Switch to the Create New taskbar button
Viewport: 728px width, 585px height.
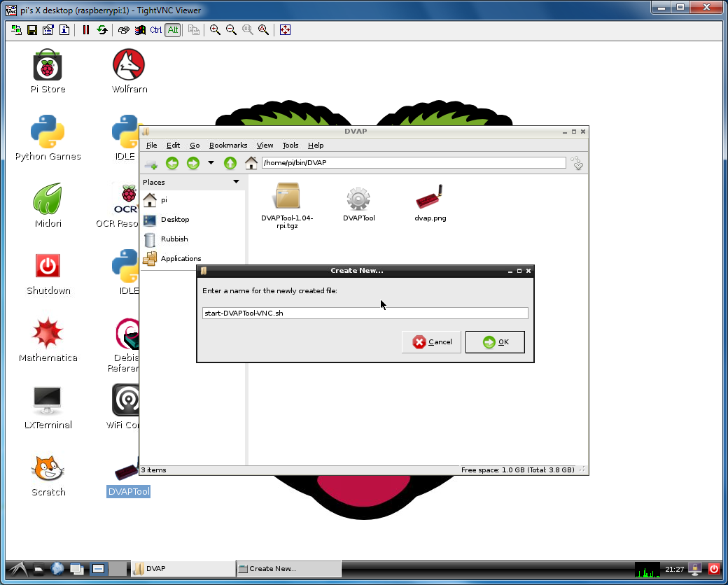[x=289, y=569]
